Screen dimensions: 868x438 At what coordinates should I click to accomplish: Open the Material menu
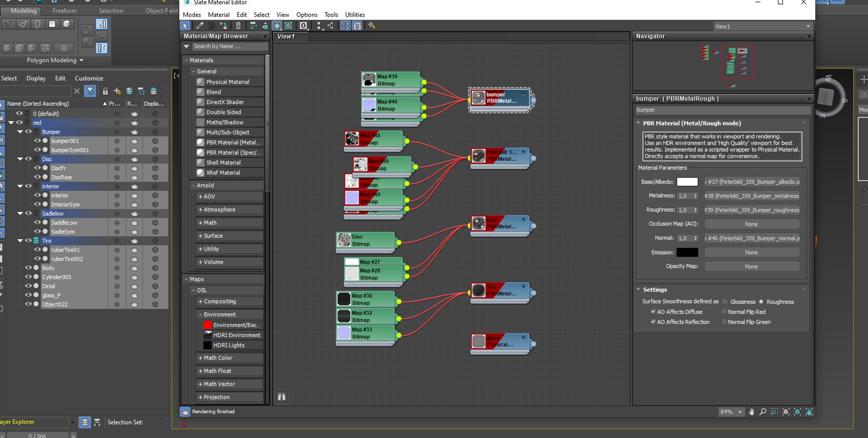pyautogui.click(x=219, y=14)
